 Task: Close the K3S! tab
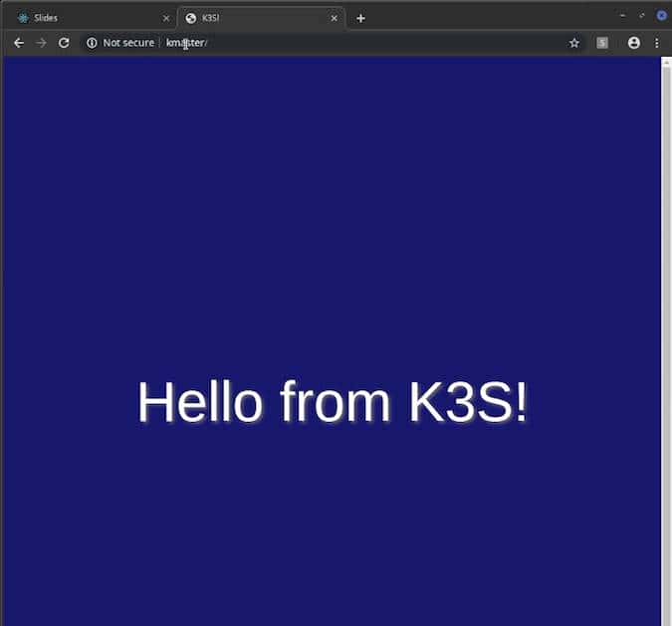[x=334, y=19]
